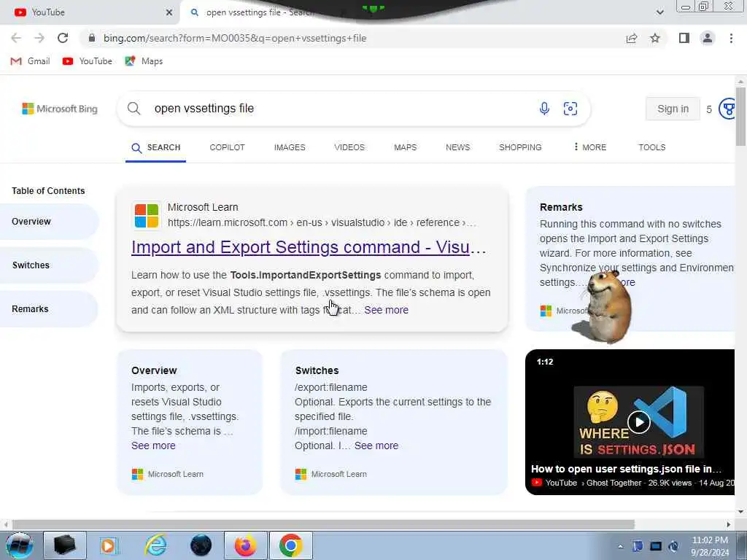Open the TOOLS search option

click(651, 147)
